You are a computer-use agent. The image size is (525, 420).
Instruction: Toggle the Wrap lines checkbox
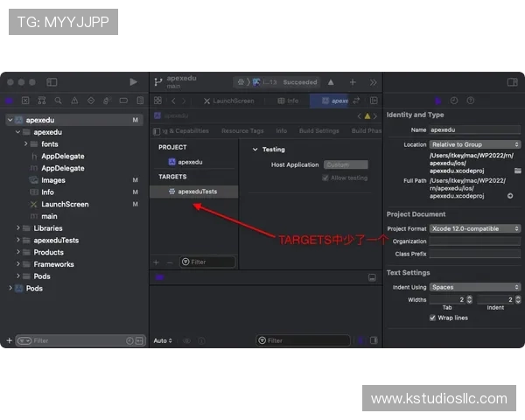coord(433,318)
